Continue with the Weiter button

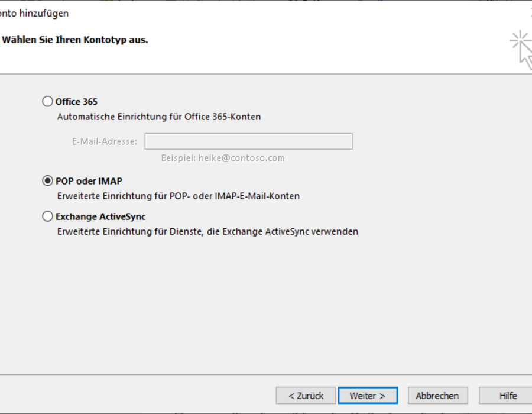tap(368, 396)
